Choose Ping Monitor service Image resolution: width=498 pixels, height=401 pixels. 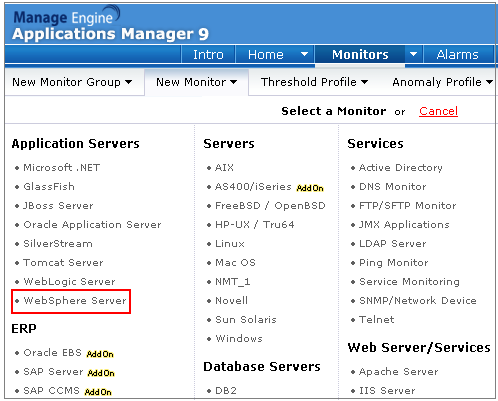(x=394, y=263)
